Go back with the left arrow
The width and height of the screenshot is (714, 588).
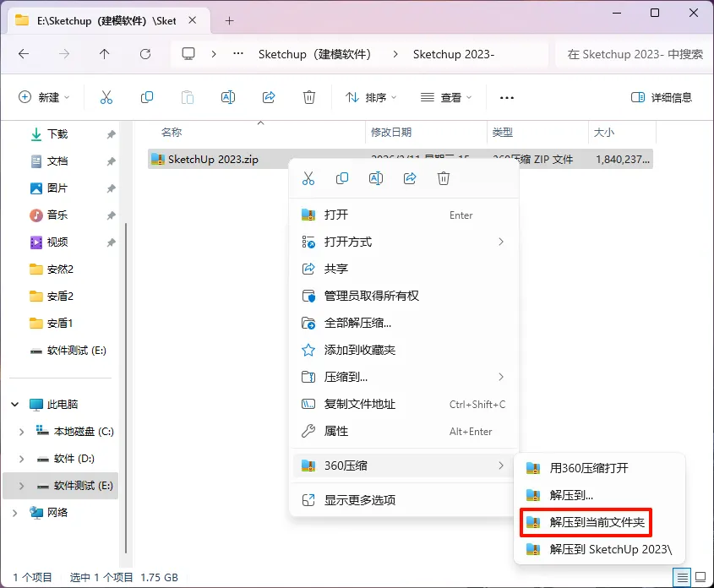(x=24, y=54)
